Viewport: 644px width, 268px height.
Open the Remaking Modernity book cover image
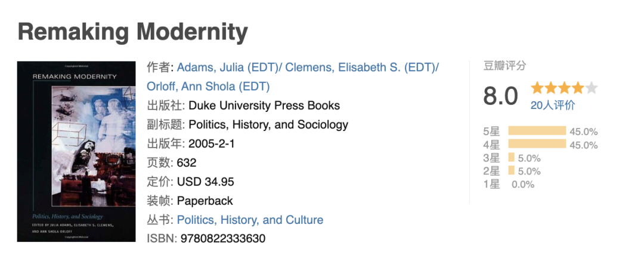pos(76,151)
